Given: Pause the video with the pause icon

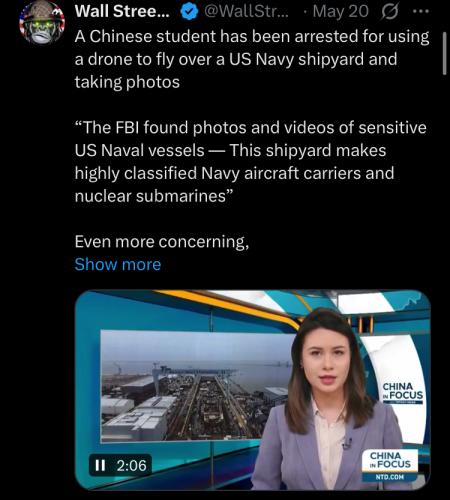Looking at the screenshot, I should (100, 465).
